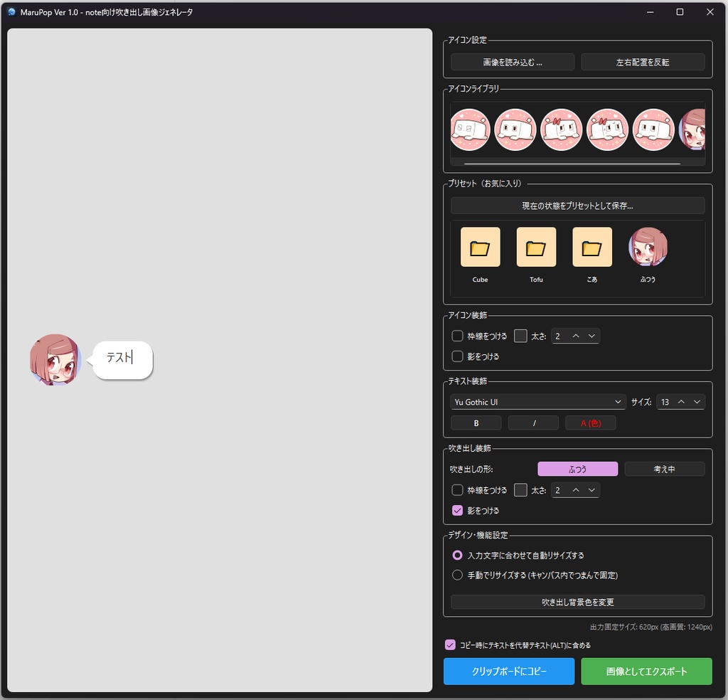This screenshot has height=700, width=728.
Task: Disable 影をつける shadow on the speech bubble
Action: (457, 510)
